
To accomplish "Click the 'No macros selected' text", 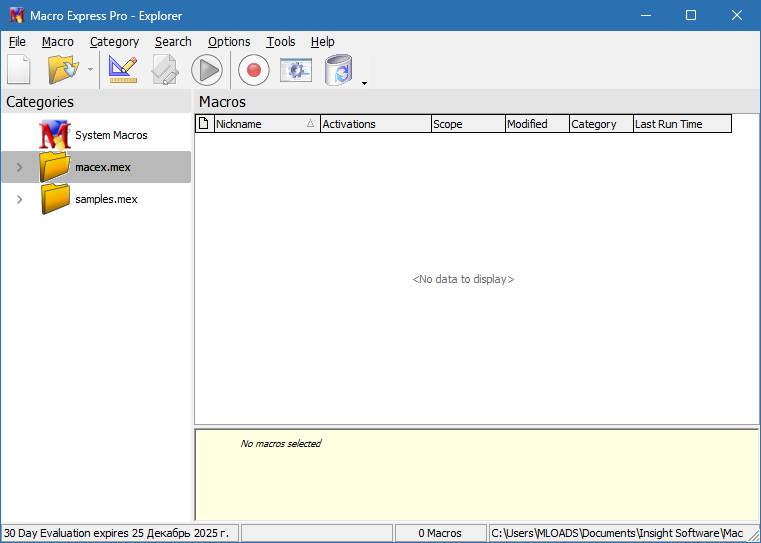I will tap(281, 444).
